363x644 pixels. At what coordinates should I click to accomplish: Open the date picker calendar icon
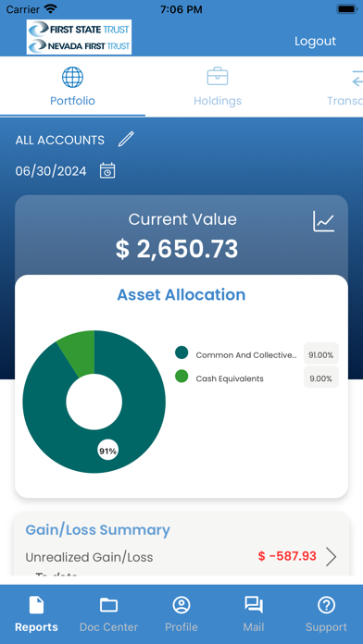[107, 170]
